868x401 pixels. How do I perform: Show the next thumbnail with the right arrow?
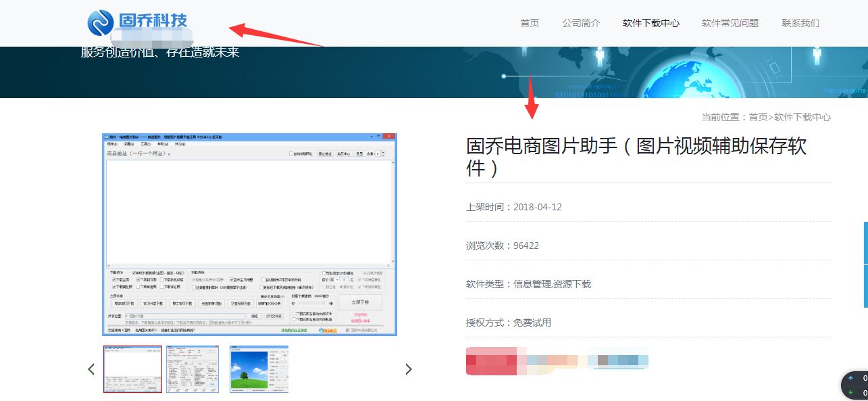tap(408, 369)
